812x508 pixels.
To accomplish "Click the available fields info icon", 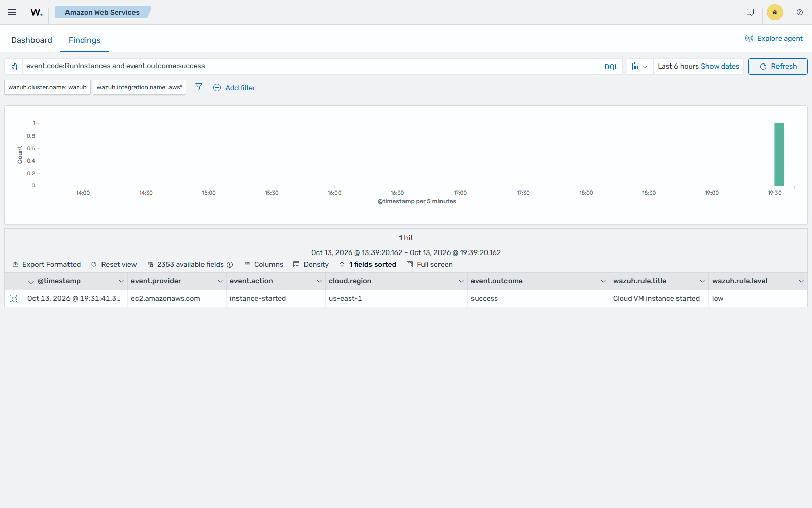I will (230, 265).
